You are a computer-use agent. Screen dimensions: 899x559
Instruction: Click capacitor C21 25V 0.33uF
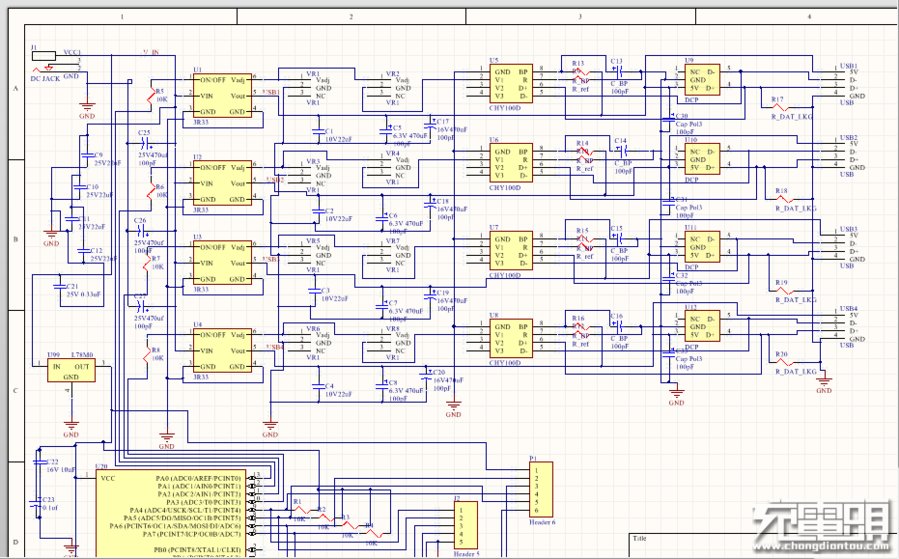coord(60,286)
